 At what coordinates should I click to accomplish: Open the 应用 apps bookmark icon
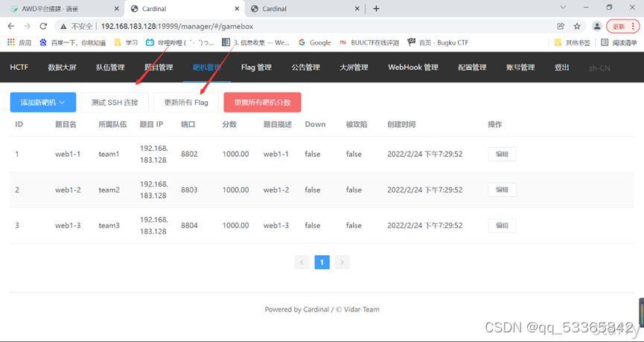click(19, 42)
